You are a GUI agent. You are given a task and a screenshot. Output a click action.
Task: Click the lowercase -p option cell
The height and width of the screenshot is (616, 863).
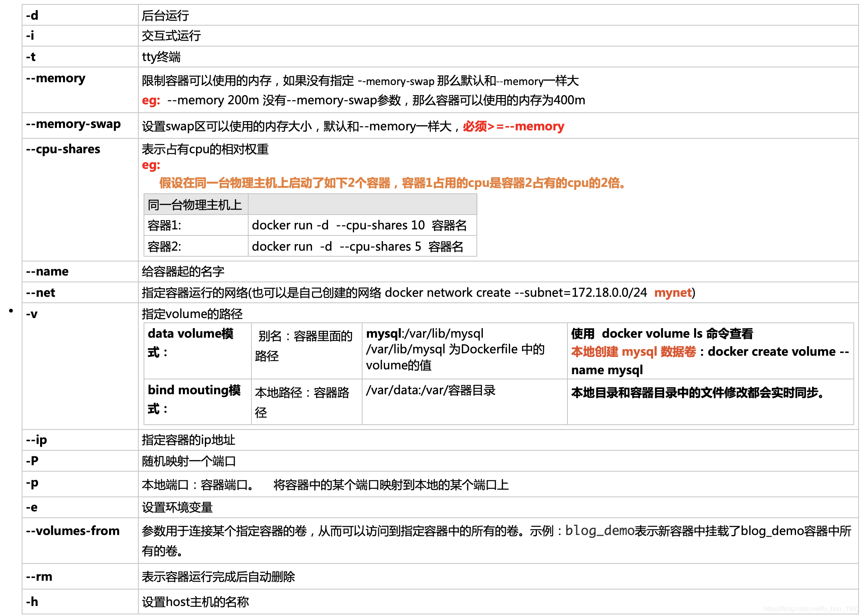click(80, 484)
